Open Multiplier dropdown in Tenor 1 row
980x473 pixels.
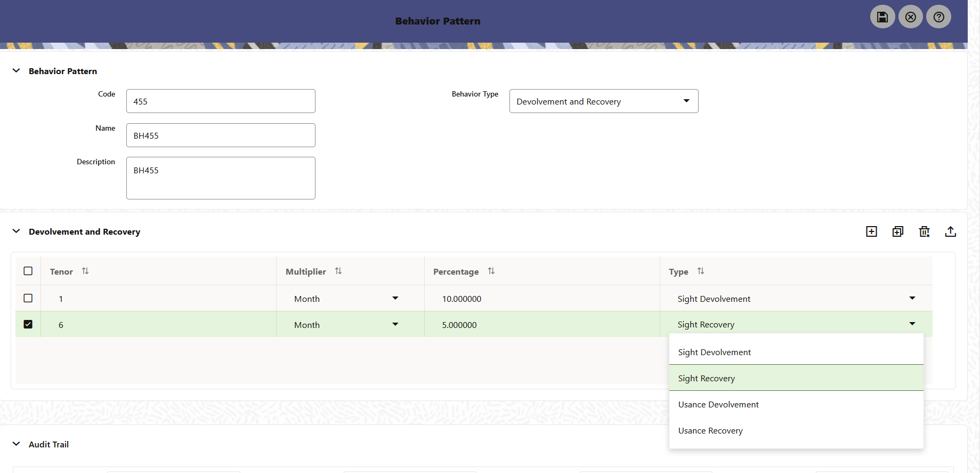click(x=395, y=298)
